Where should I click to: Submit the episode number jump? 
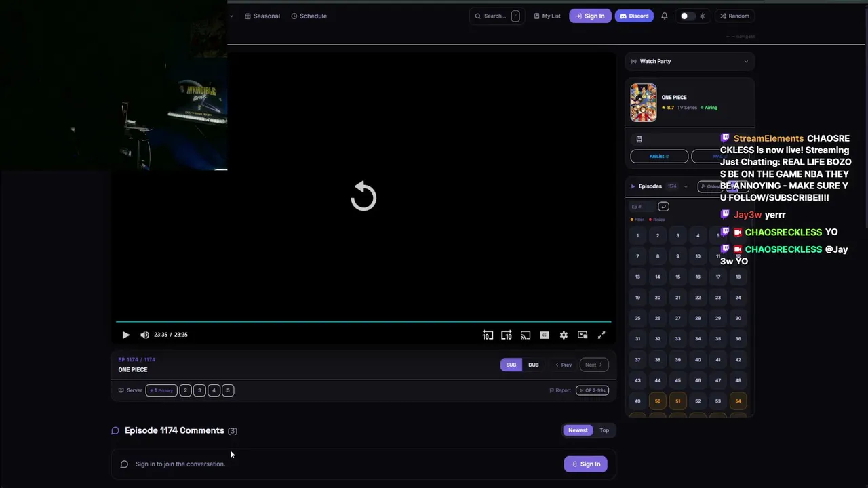pyautogui.click(x=663, y=207)
